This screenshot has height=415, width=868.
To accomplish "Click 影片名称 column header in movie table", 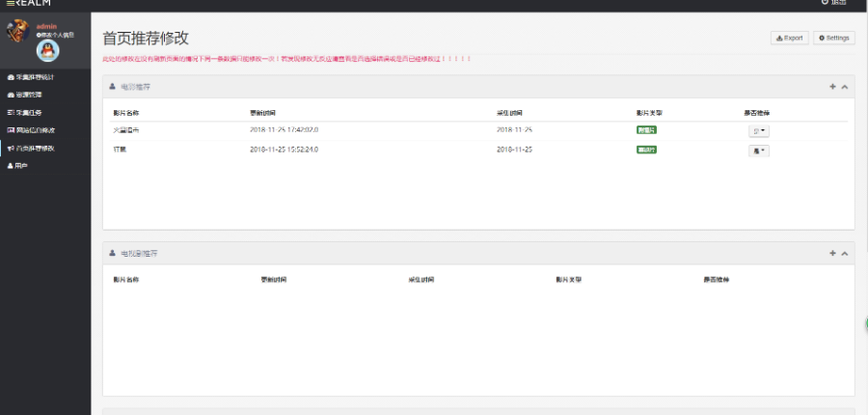I will tap(125, 113).
